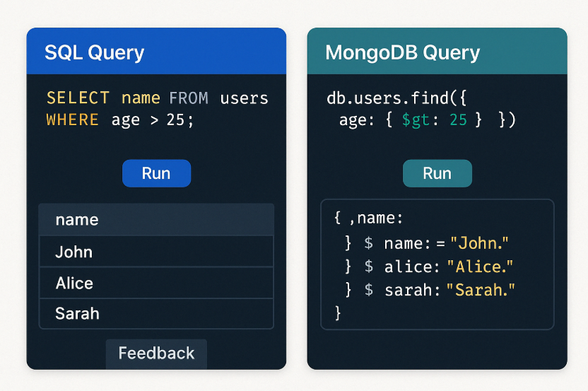Click the "Alice." output value
This screenshot has height=391, width=588.
pyautogui.click(x=480, y=267)
